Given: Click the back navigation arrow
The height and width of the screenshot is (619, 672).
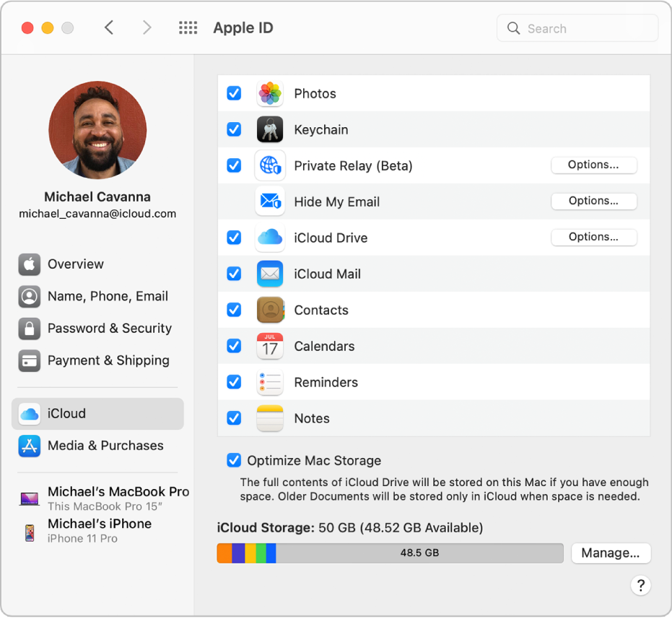Looking at the screenshot, I should tap(108, 27).
